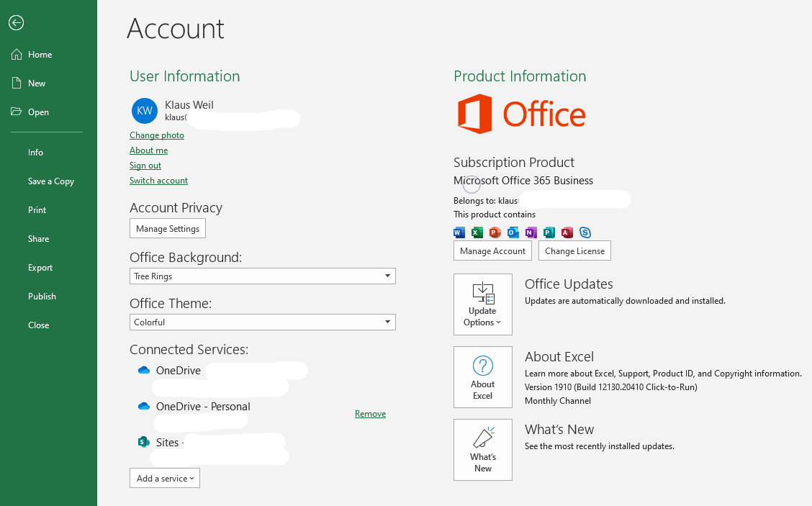Click the Home icon in sidebar
Screen dimensions: 812x506
click(17, 55)
